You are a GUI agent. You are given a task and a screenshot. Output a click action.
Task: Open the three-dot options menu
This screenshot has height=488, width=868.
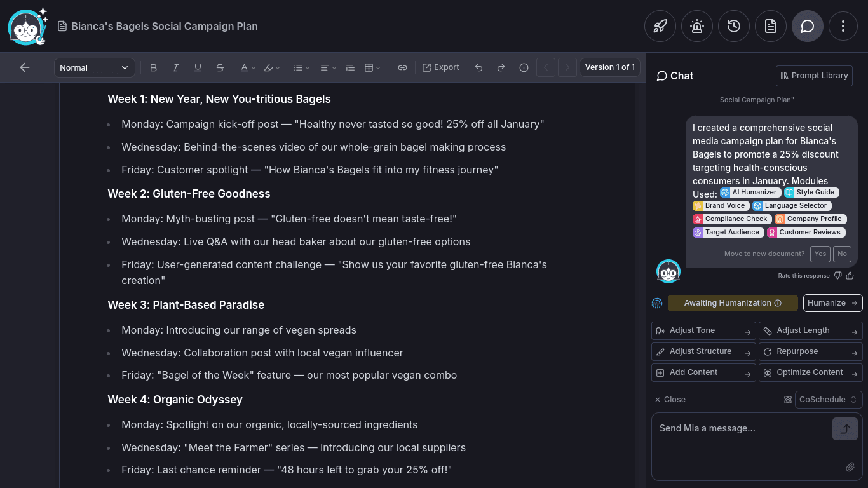click(843, 26)
